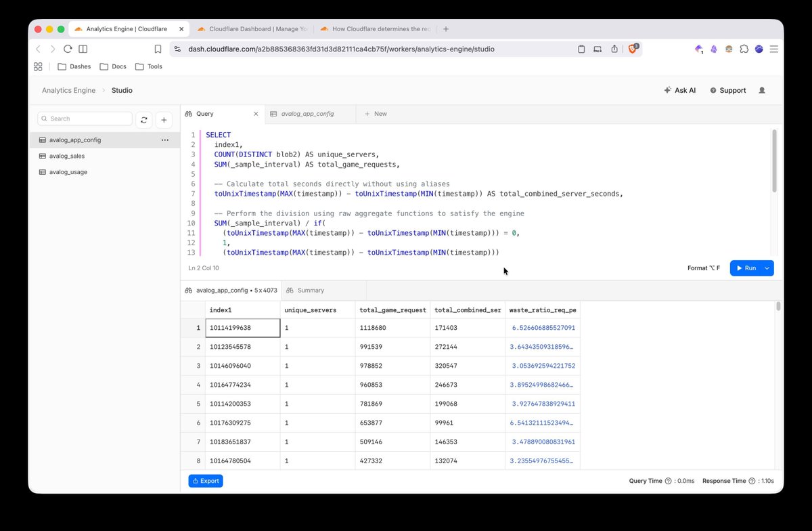Screen dimensions: 812x531
Task: Open the avalog_app_config editor tab
Action: click(x=310, y=114)
